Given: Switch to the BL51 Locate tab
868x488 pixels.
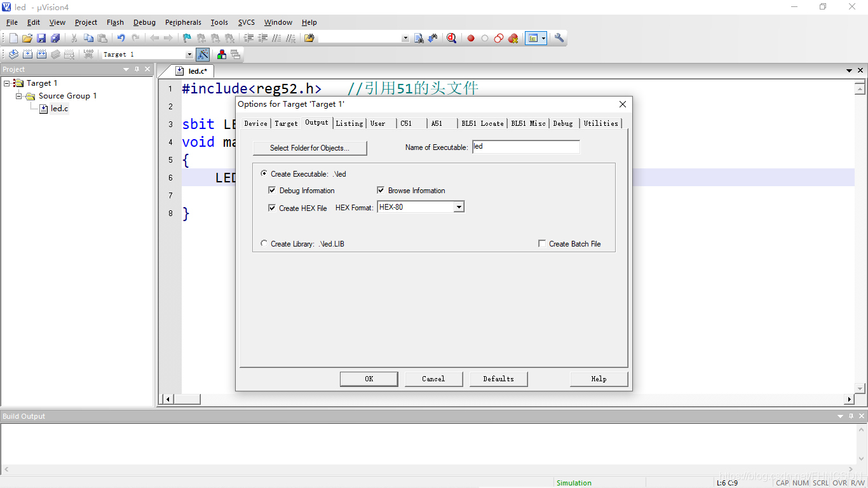Looking at the screenshot, I should point(482,123).
